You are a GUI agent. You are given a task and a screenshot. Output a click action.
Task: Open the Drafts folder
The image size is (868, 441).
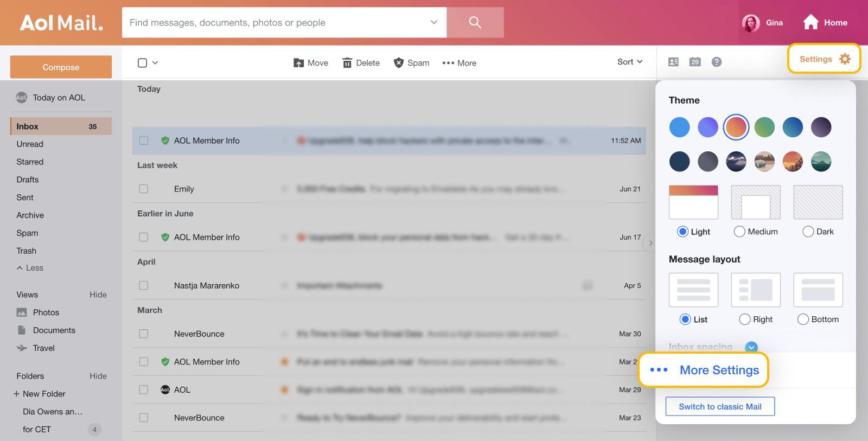point(28,180)
